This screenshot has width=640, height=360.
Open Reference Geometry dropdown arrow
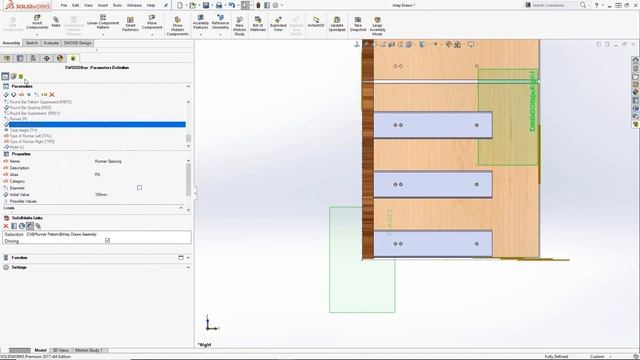(220, 35)
